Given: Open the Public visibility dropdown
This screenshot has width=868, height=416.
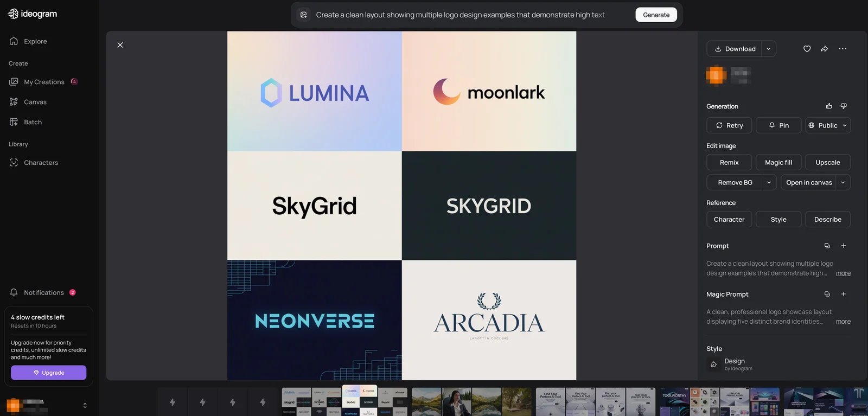Looking at the screenshot, I should pyautogui.click(x=828, y=125).
